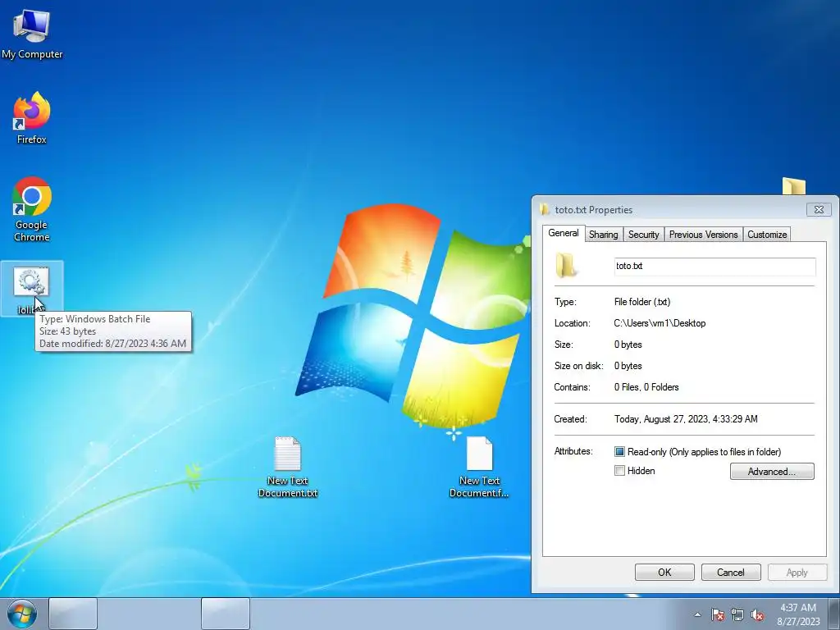Open the My Computer desktop icon
Image resolution: width=840 pixels, height=630 pixels.
[x=32, y=34]
